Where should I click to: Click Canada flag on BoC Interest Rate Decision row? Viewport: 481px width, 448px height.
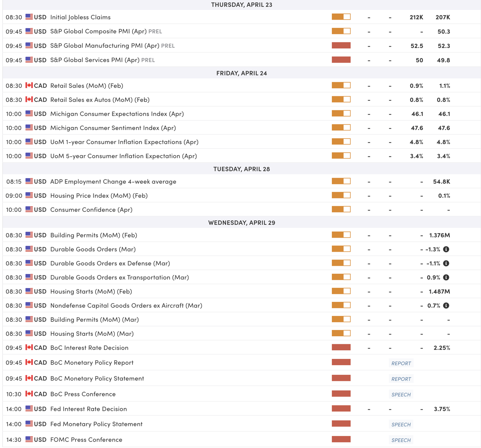[x=29, y=347]
